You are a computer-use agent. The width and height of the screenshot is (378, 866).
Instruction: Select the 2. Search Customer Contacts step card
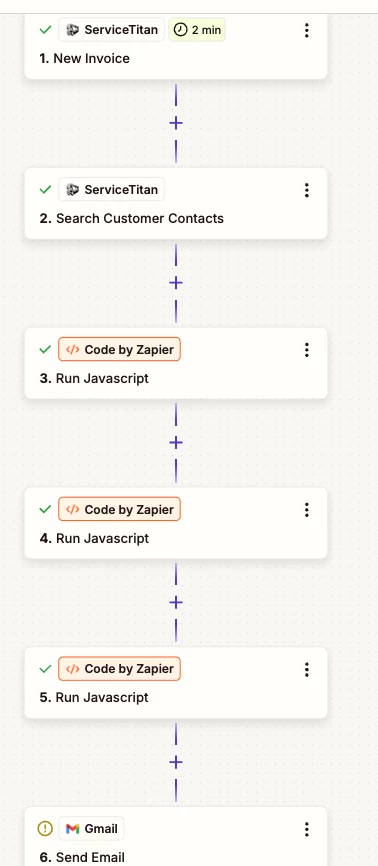pyautogui.click(x=176, y=203)
